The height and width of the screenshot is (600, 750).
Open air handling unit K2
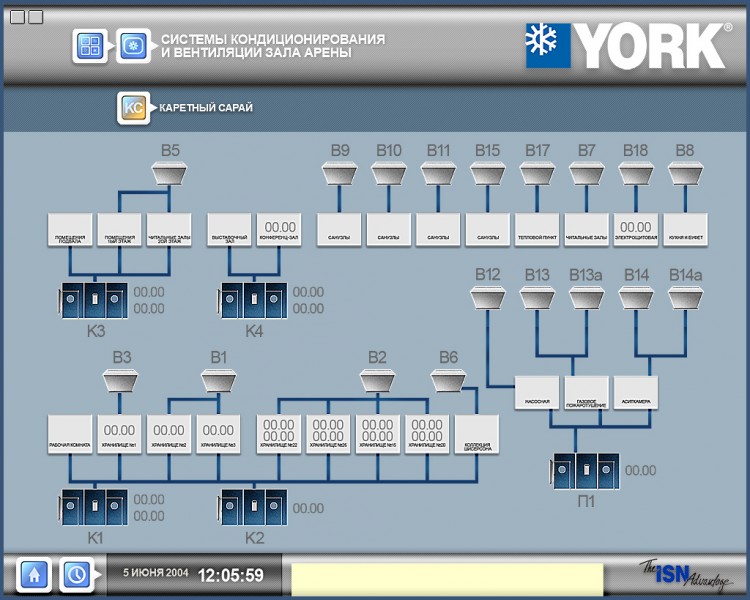click(254, 507)
